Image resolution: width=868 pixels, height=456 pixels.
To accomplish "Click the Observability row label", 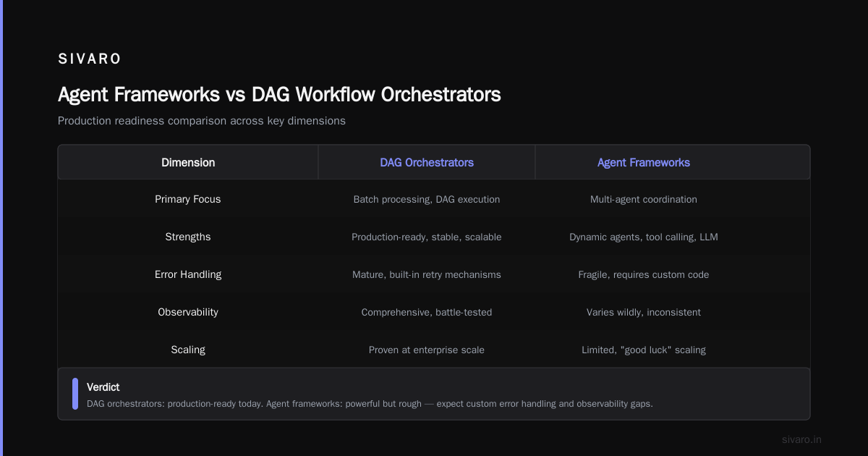I will point(188,312).
